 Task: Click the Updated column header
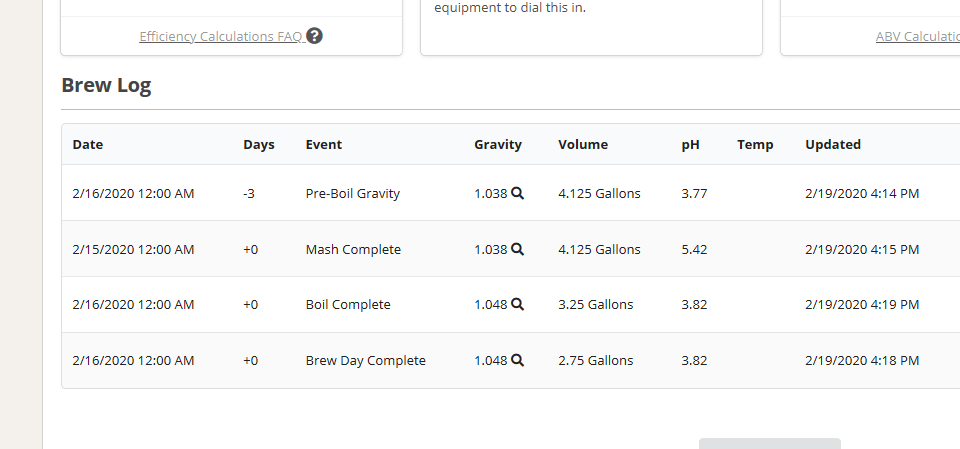833,144
